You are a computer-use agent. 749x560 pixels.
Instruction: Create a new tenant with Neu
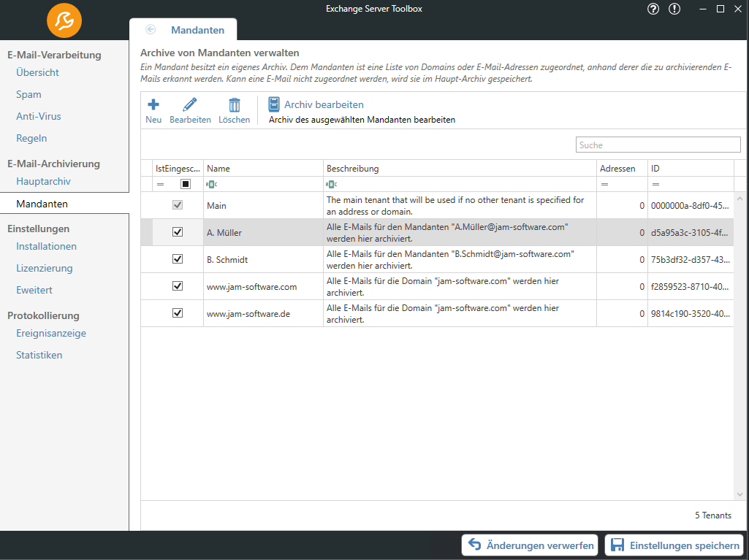click(153, 111)
